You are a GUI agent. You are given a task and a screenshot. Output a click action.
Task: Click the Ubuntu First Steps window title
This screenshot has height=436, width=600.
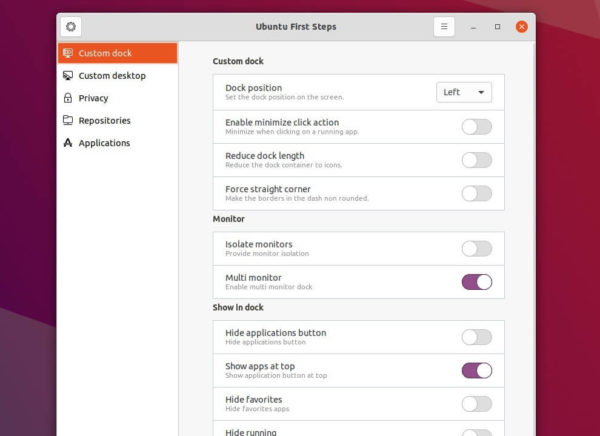[296, 27]
